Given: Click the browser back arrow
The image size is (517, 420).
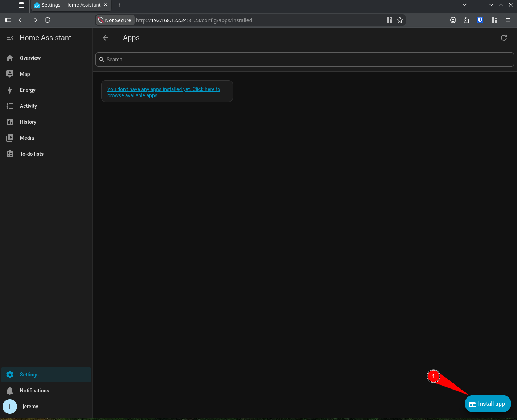Looking at the screenshot, I should coord(21,20).
